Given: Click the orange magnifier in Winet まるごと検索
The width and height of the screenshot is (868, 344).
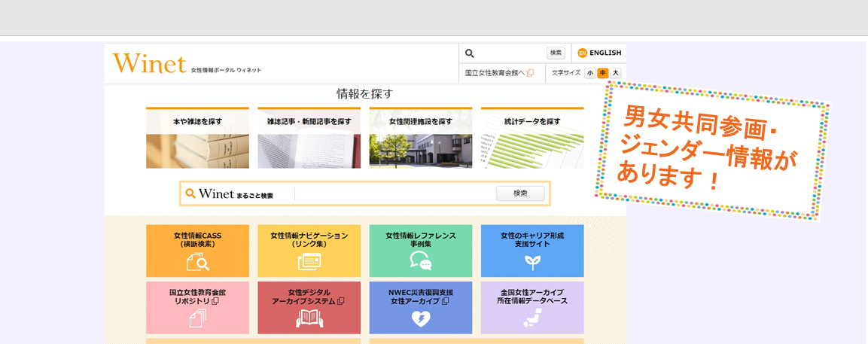Looking at the screenshot, I should click(190, 193).
